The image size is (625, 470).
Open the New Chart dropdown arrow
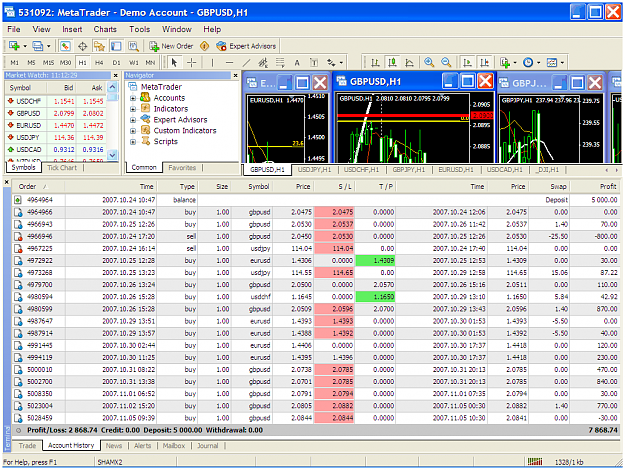click(x=25, y=46)
